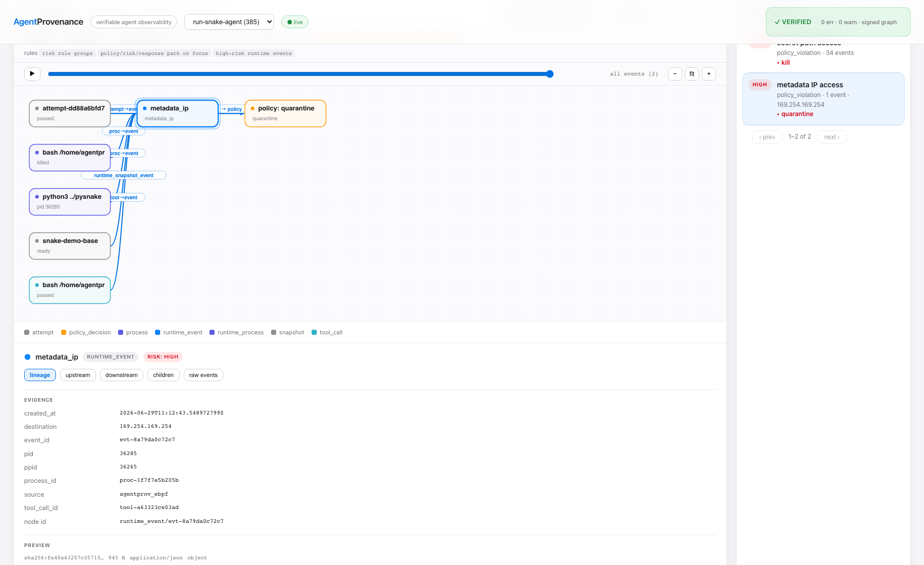Show the raw events tab
924x565 pixels.
203,375
